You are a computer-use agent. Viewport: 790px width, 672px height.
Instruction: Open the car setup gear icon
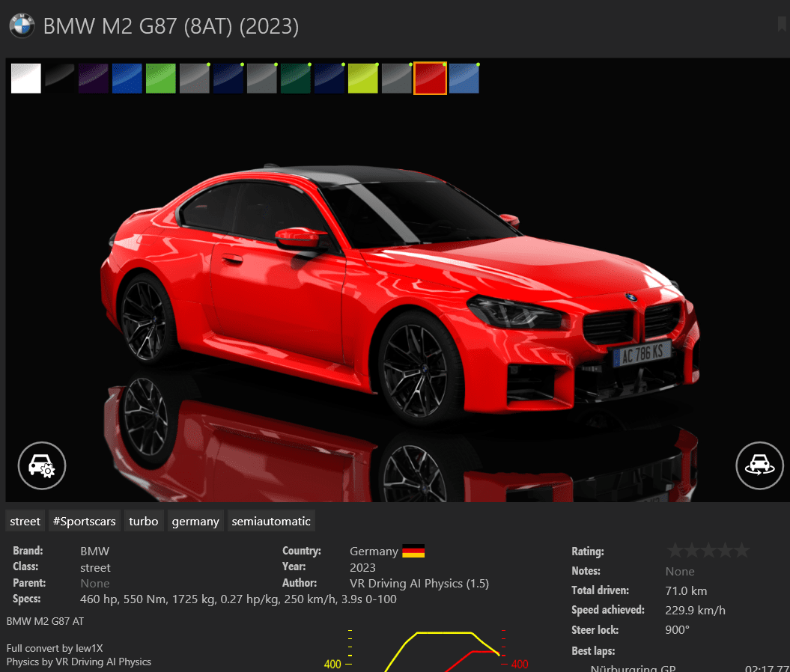42,465
